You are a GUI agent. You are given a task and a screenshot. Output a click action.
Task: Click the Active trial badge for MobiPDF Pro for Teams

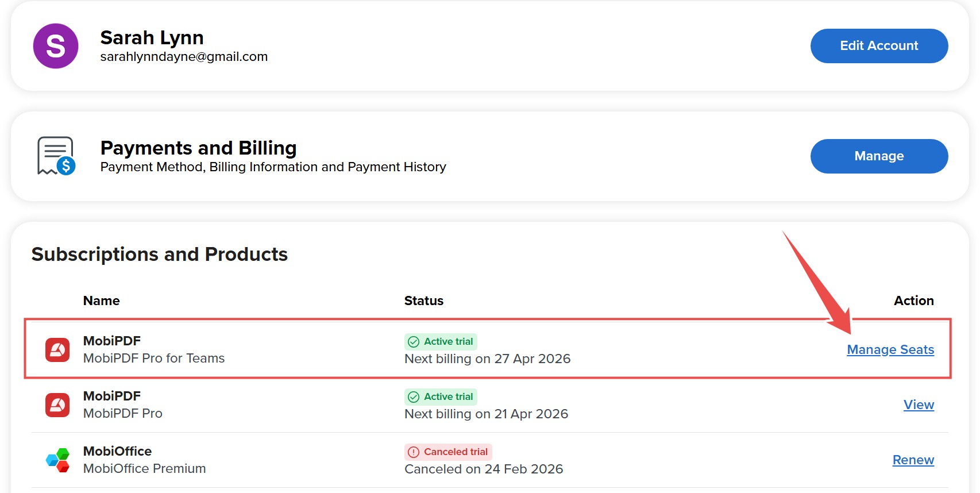(x=441, y=341)
